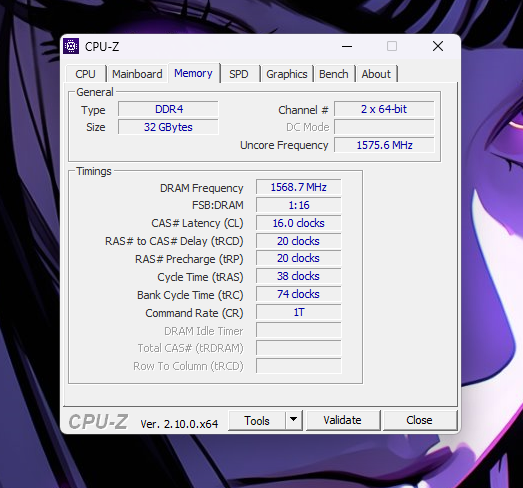The width and height of the screenshot is (523, 488).
Task: Click the 1T command rate value
Action: pos(299,312)
